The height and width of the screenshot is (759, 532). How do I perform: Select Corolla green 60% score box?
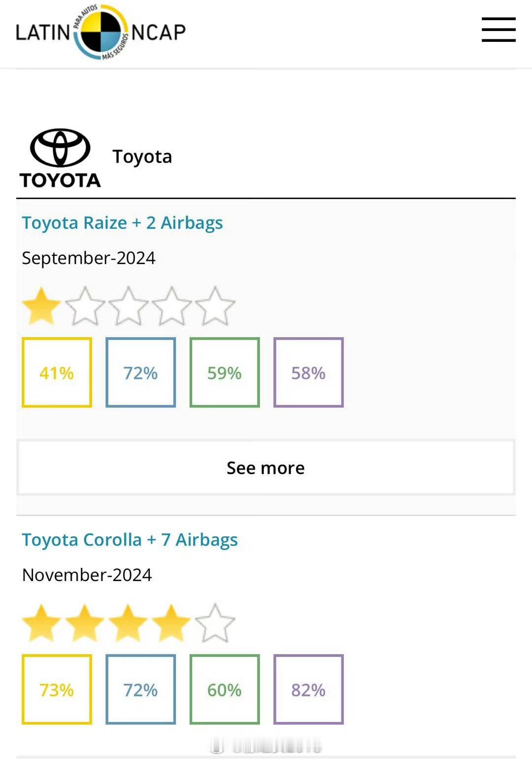point(225,690)
